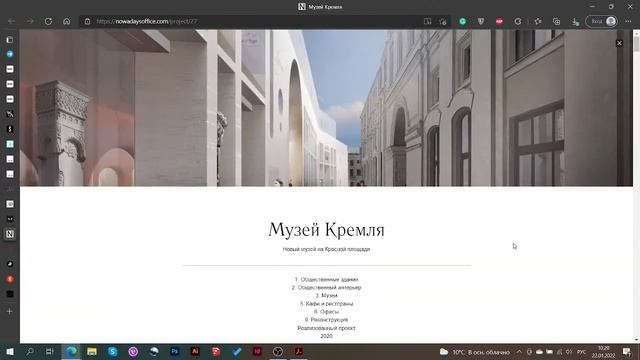Viewport: 640px width, 360px height.
Task: Launch Illustrator from the taskbar
Action: click(195, 351)
